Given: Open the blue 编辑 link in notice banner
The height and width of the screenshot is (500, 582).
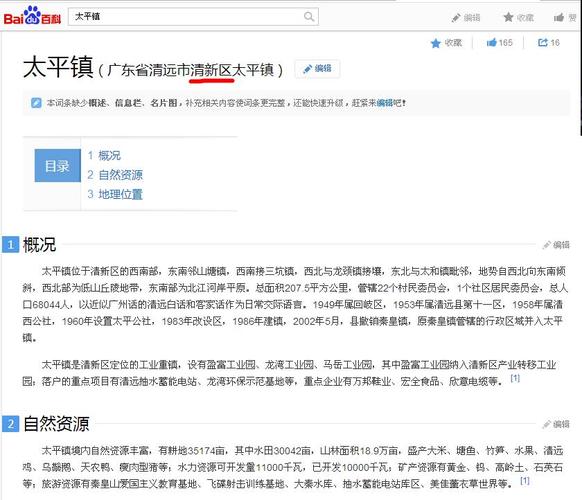Looking at the screenshot, I should (385, 103).
